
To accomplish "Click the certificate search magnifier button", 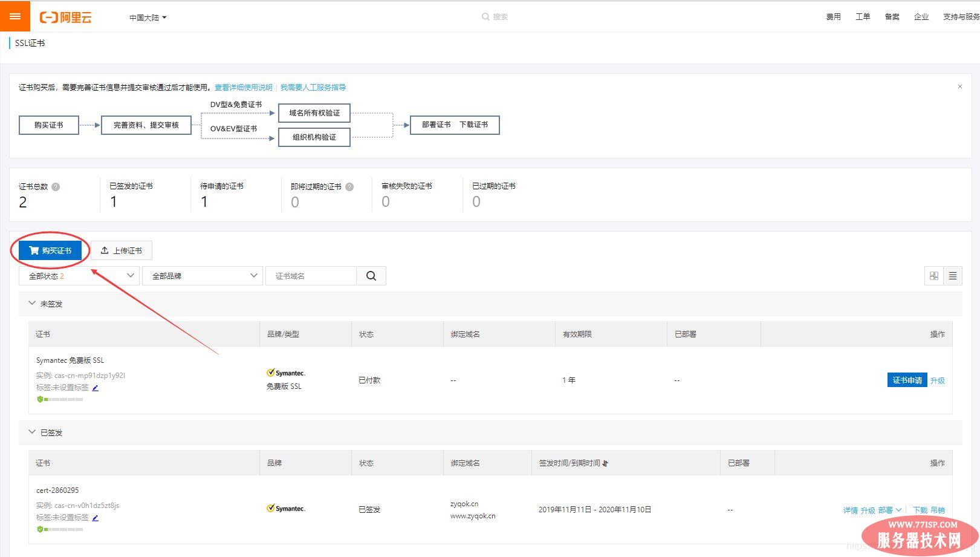I will [371, 276].
